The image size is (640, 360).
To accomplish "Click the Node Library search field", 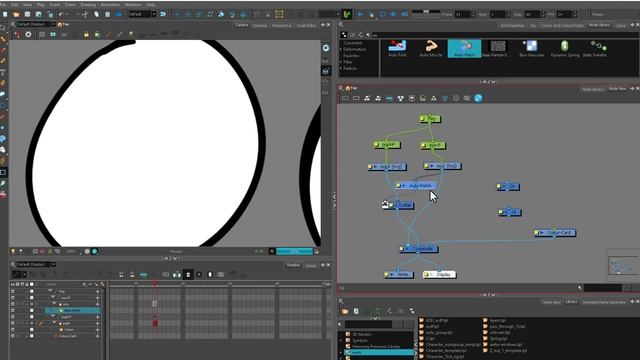I will [x=504, y=35].
